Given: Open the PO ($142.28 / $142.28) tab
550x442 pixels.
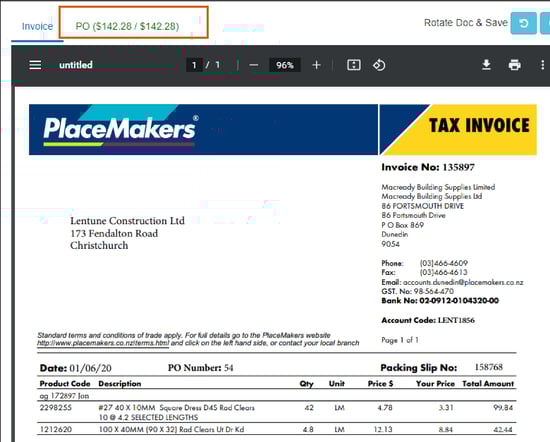Looking at the screenshot, I should click(127, 26).
